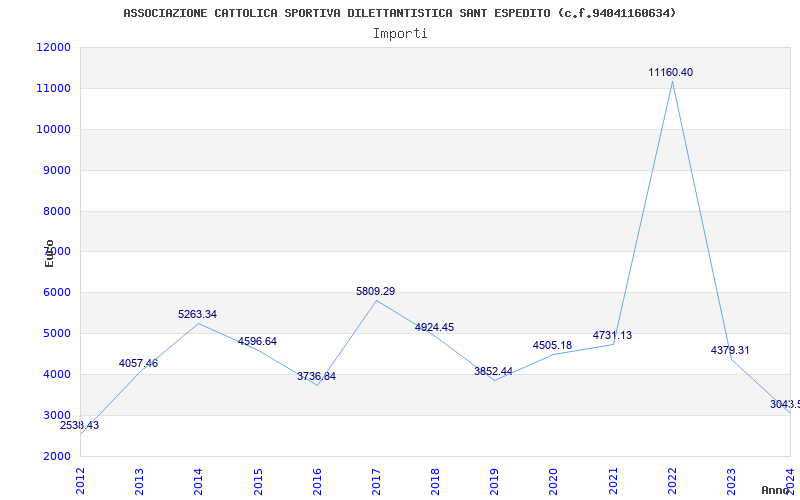Click the 3000 y-axis value
The height and width of the screenshot is (500, 800).
(55, 415)
